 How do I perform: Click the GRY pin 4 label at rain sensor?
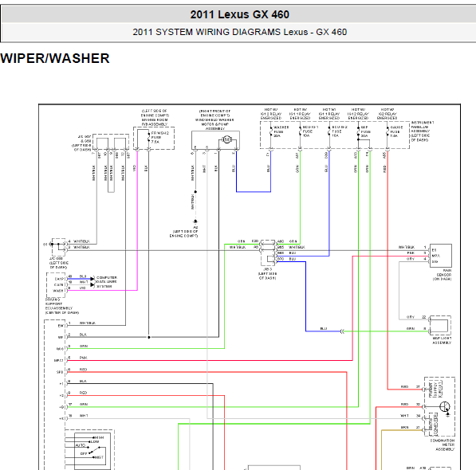click(x=417, y=259)
